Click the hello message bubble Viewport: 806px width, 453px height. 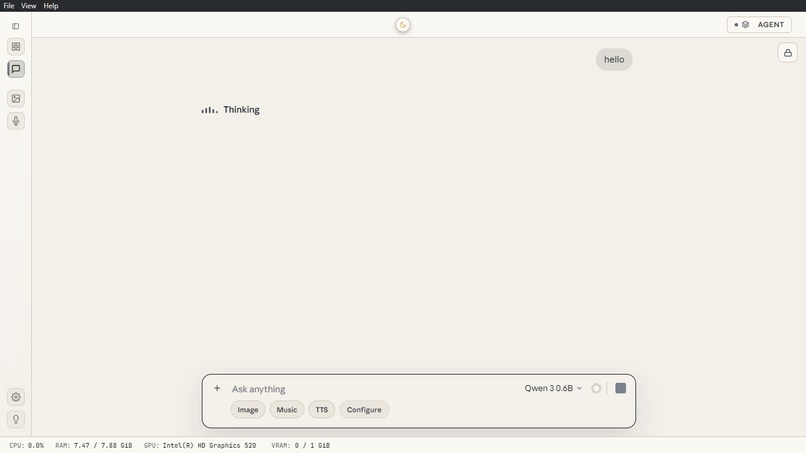(x=614, y=60)
